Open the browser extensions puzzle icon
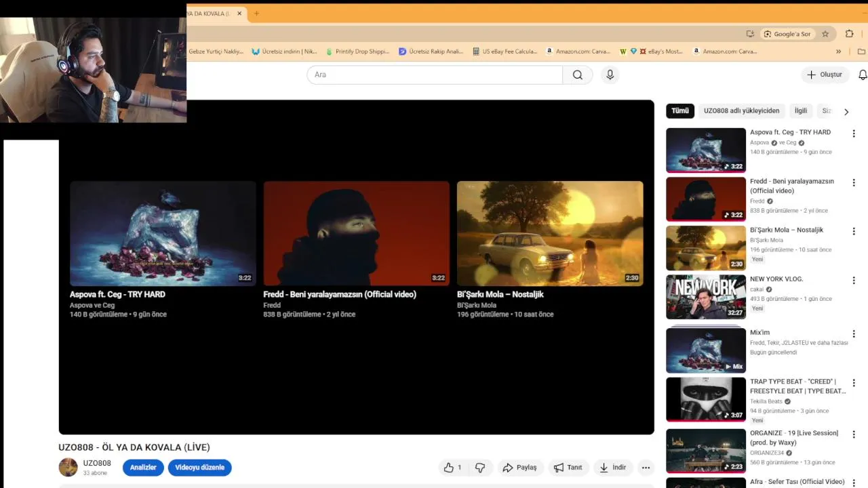Screen dimensions: 868x488 tap(849, 34)
